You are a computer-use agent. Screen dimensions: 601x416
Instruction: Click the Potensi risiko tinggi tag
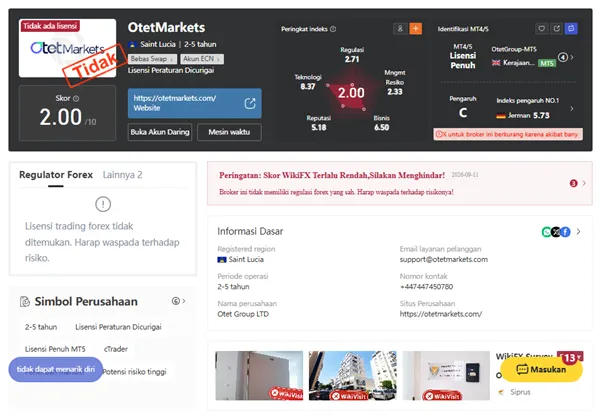[x=135, y=372]
